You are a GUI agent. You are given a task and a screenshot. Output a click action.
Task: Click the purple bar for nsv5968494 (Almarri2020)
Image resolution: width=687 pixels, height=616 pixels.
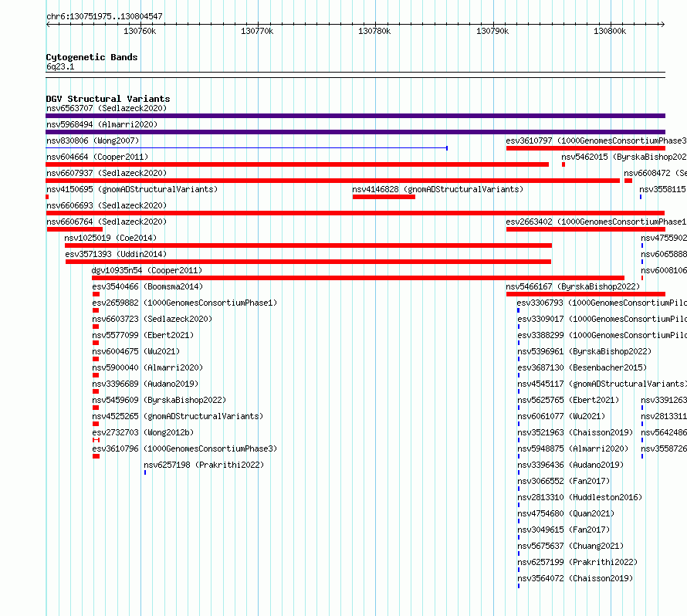coord(355,132)
